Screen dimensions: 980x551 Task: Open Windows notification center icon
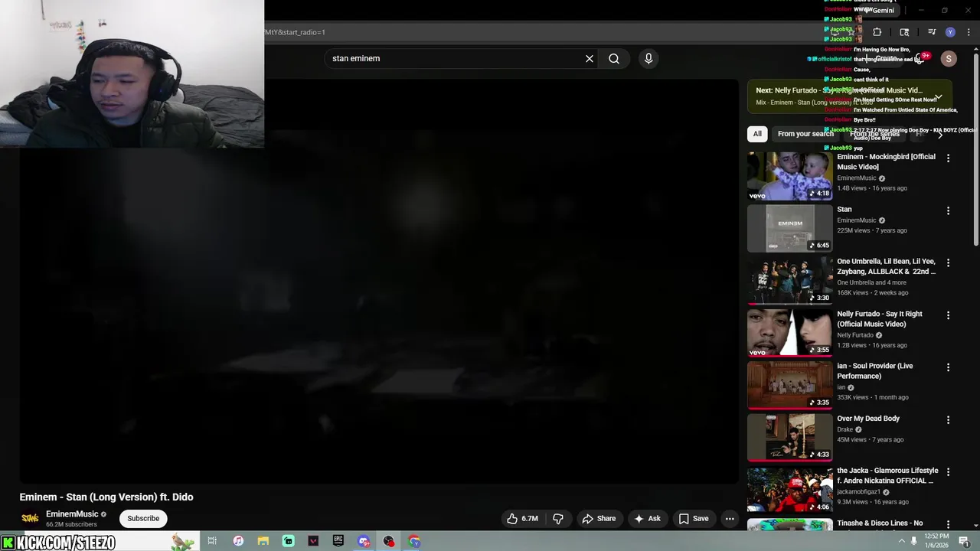(x=965, y=542)
